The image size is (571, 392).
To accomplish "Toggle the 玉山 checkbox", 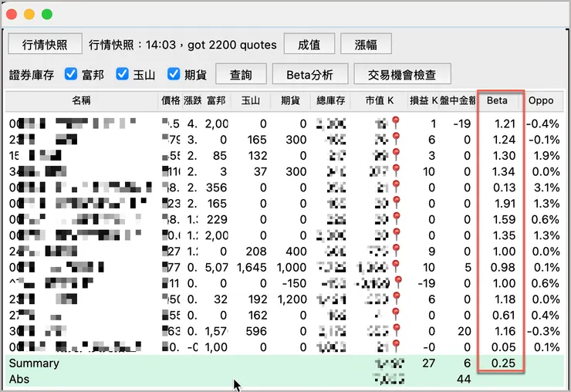I will coord(123,74).
